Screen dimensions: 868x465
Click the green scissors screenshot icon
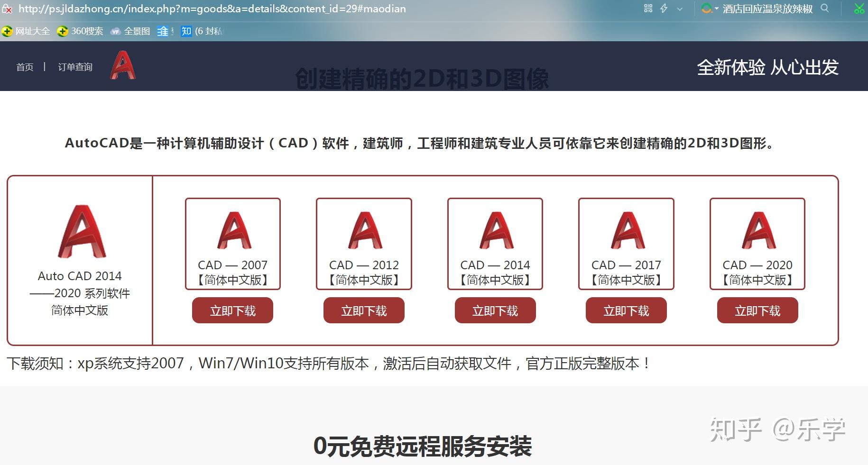(859, 9)
